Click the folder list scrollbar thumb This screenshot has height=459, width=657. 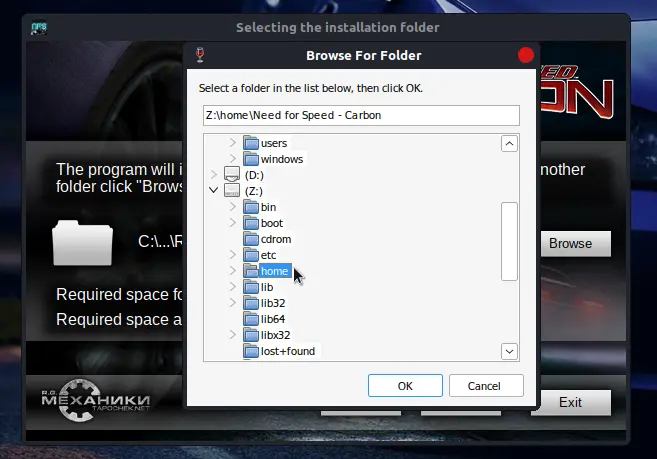509,241
